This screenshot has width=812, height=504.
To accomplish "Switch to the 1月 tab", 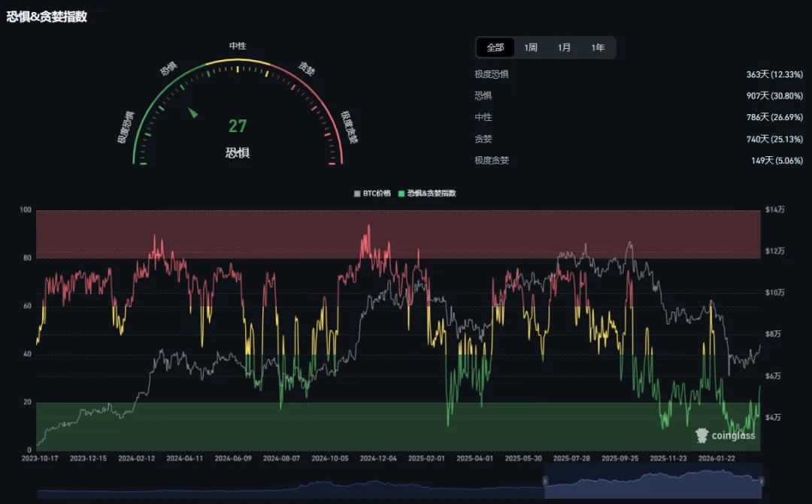I will (x=564, y=47).
